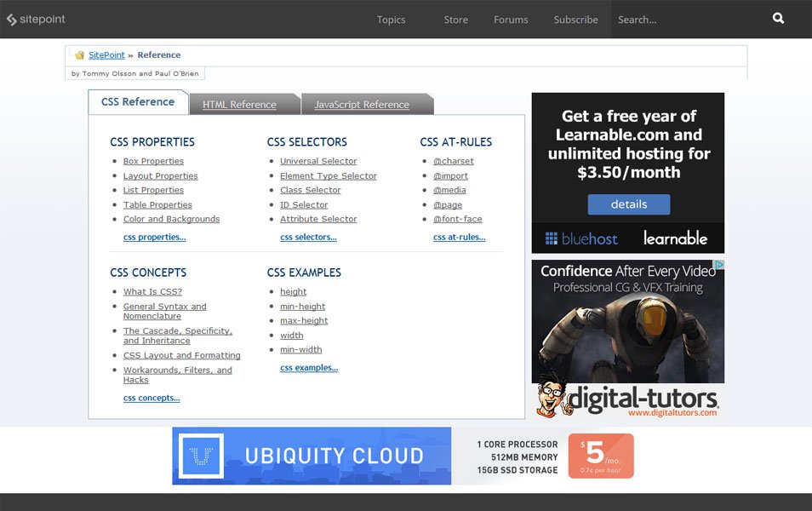This screenshot has height=511, width=812.
Task: Click the details button in the Bluehost ad
Action: tap(628, 204)
